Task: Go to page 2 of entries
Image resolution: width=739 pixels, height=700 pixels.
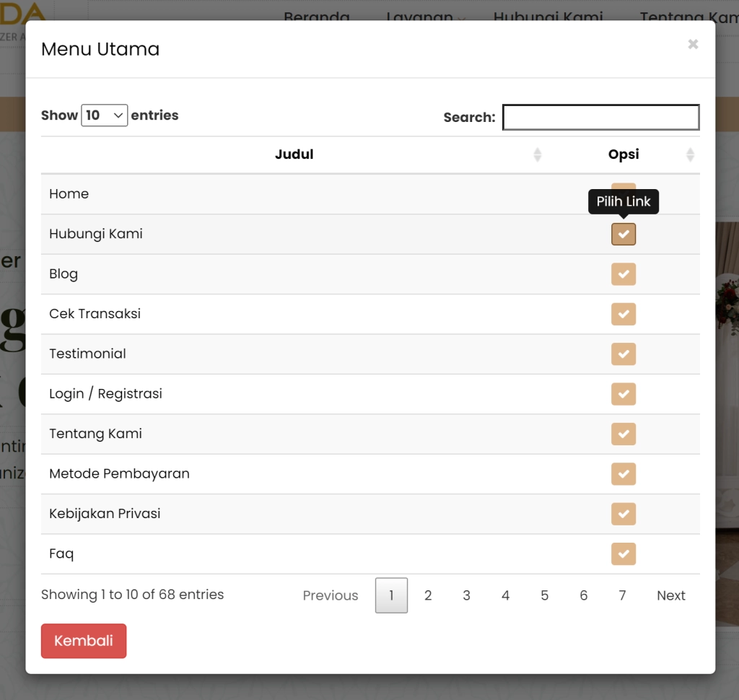Action: [428, 595]
